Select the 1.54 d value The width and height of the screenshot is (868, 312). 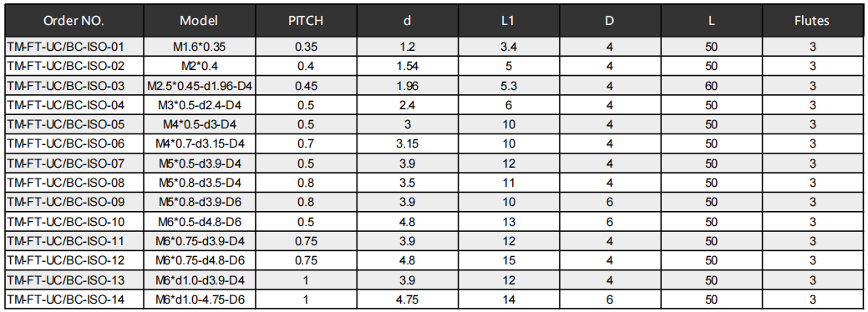point(407,67)
